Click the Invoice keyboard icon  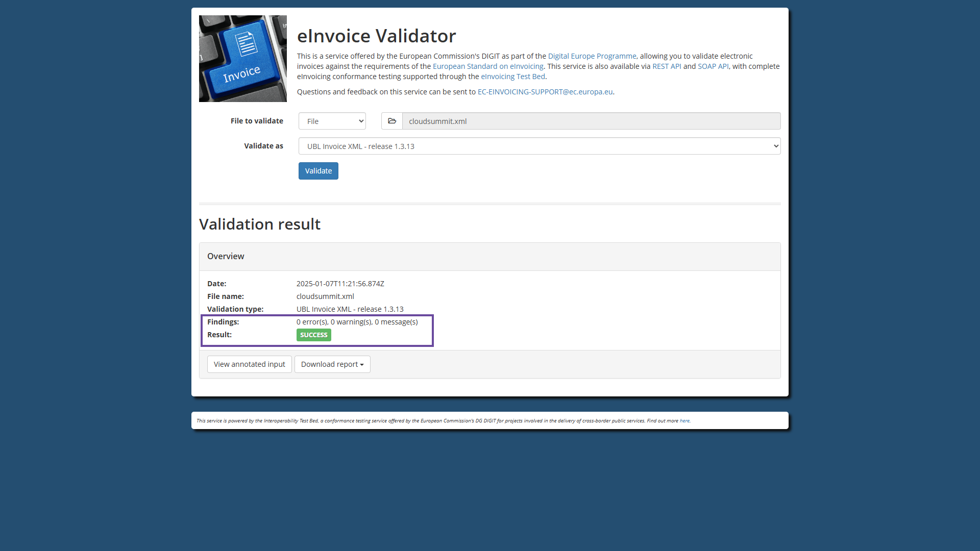242,58
